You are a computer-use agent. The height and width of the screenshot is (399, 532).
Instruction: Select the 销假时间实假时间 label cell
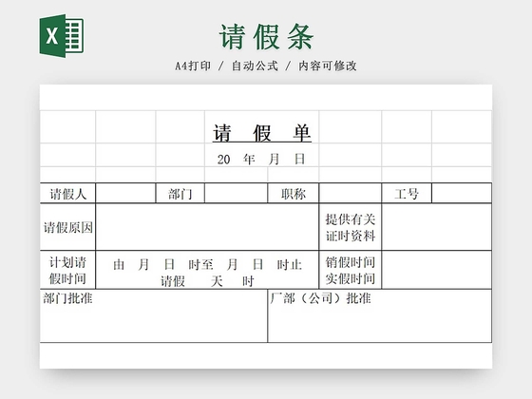351,270
